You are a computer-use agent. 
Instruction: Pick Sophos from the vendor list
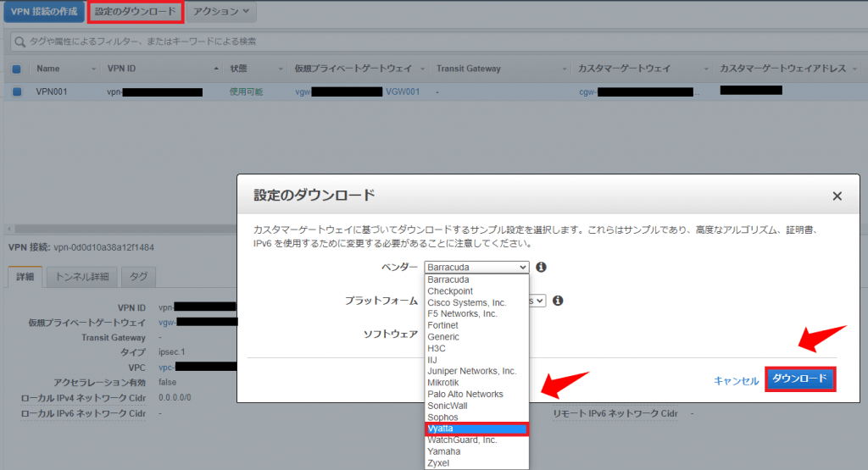[x=476, y=417]
